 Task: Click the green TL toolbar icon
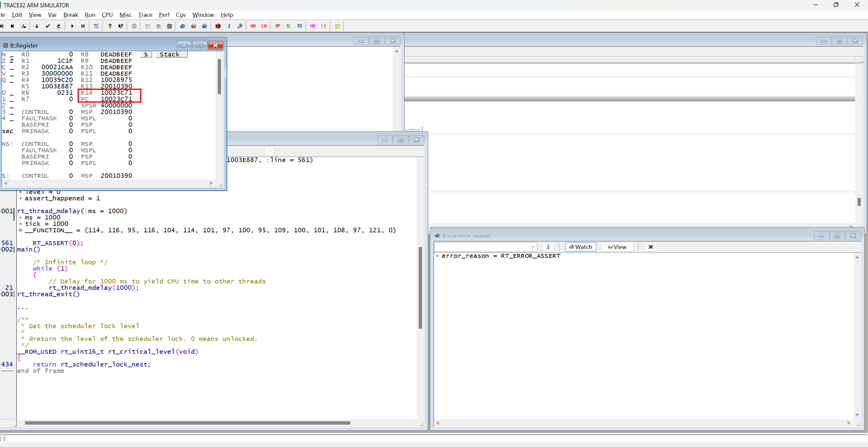[x=288, y=26]
